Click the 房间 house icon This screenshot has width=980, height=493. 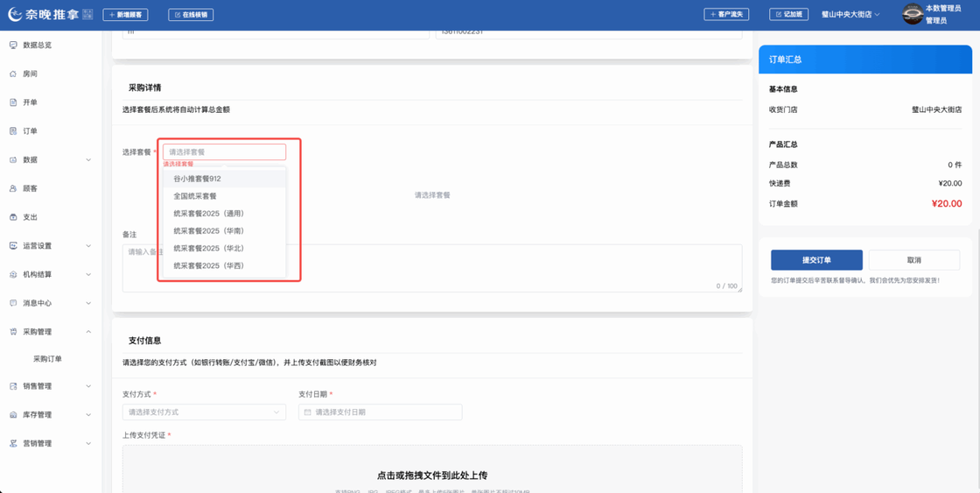(x=13, y=74)
